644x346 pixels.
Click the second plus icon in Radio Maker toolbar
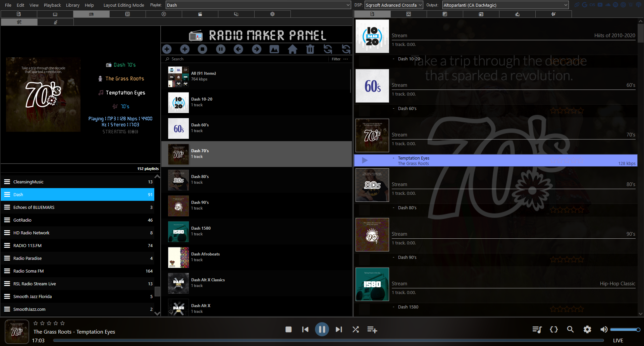click(x=185, y=49)
